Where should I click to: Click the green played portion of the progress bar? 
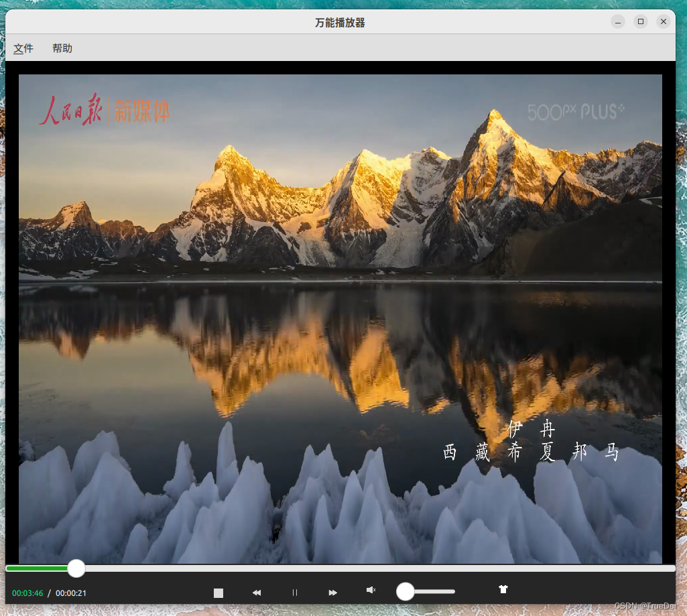point(37,568)
